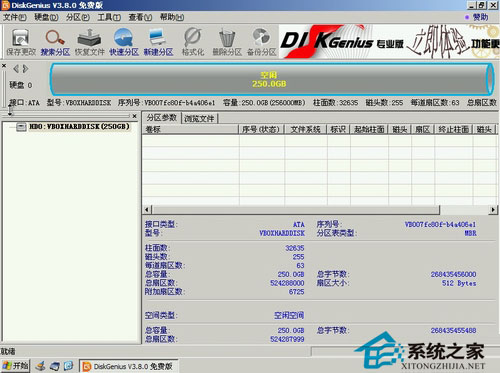The width and height of the screenshot is (500, 373).
Task: Click the space type value 空闲空间
Action: coord(289,315)
